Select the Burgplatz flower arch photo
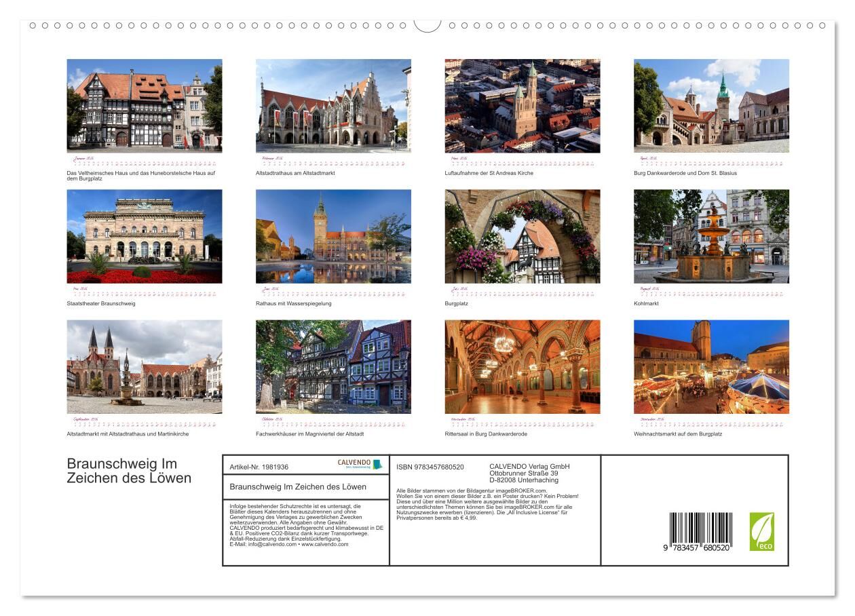Viewport: 855px width, 616px height. click(x=522, y=236)
